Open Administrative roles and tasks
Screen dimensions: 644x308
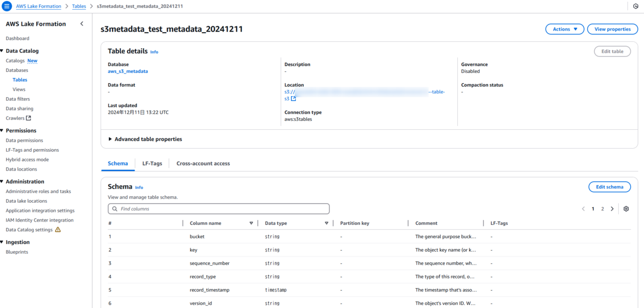coord(38,191)
